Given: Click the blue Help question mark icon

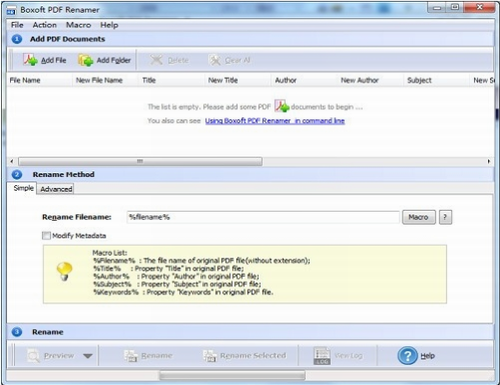Looking at the screenshot, I should tap(407, 356).
